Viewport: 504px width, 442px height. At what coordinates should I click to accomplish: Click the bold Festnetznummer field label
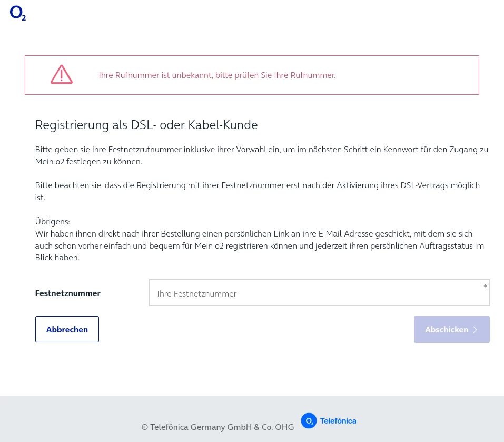[x=68, y=293]
